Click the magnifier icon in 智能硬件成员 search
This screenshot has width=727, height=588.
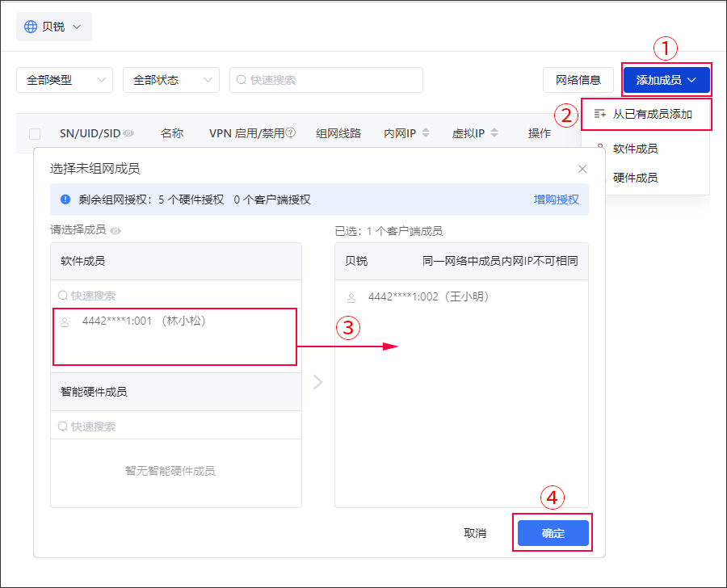click(x=62, y=426)
